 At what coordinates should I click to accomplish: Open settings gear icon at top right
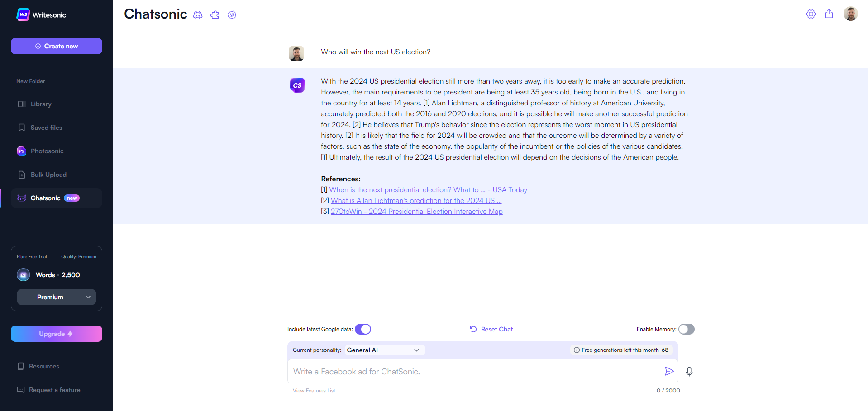coord(811,14)
